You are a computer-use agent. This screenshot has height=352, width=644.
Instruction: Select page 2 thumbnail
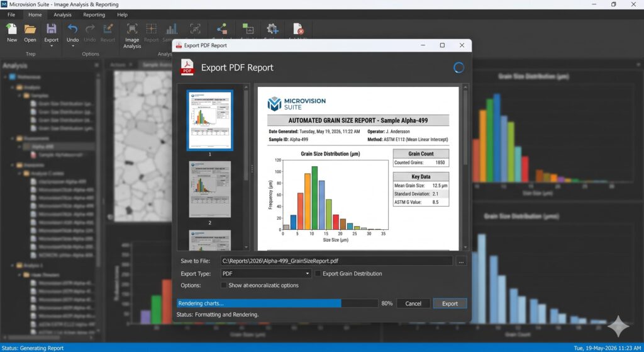point(210,189)
